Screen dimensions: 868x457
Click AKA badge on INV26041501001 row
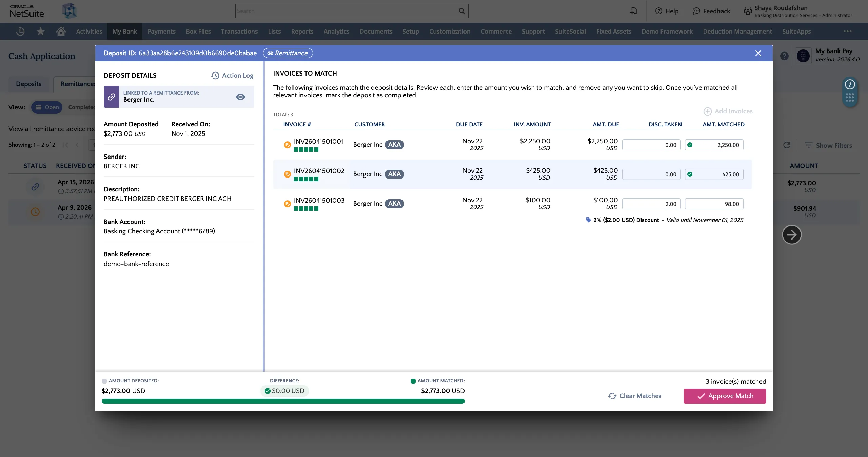click(x=394, y=145)
